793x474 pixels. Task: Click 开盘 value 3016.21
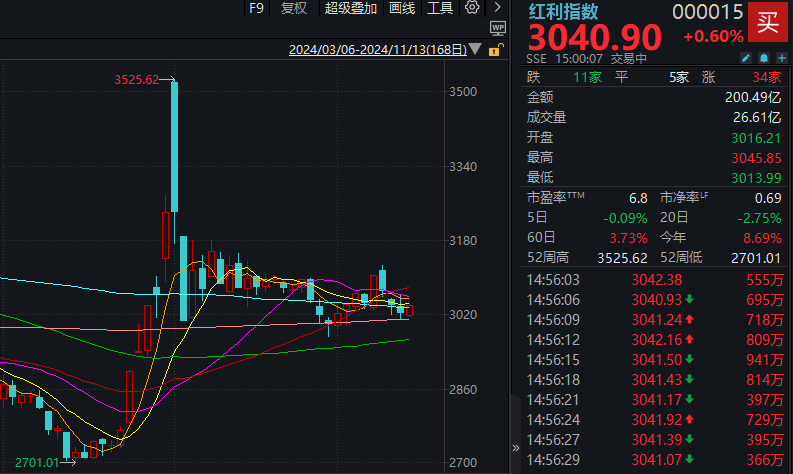[x=756, y=138]
